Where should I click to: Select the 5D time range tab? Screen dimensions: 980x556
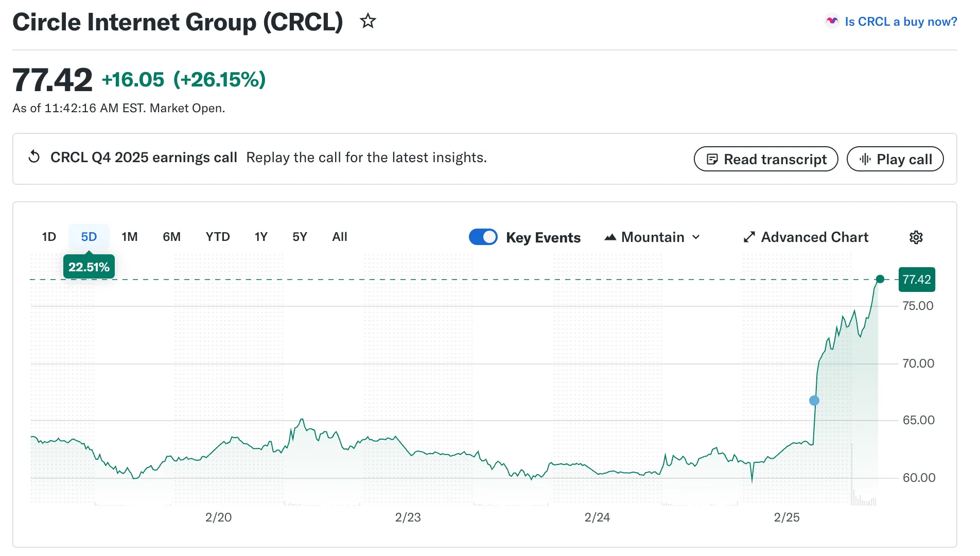pyautogui.click(x=89, y=237)
